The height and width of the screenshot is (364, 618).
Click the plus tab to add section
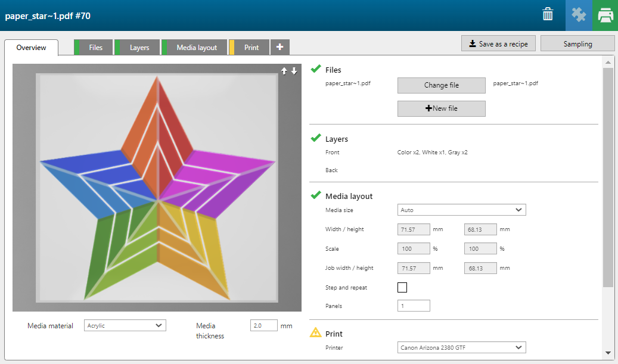point(280,47)
